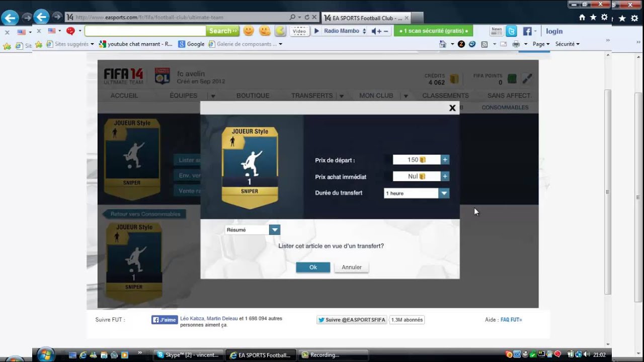The image size is (644, 362).
Task: Click the credits coin icon
Action: [454, 79]
